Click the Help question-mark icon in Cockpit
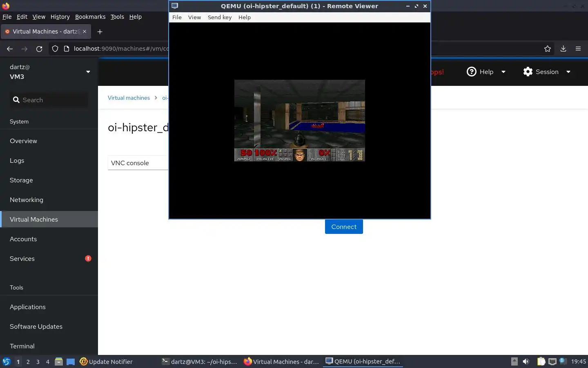588x368 pixels. click(472, 72)
